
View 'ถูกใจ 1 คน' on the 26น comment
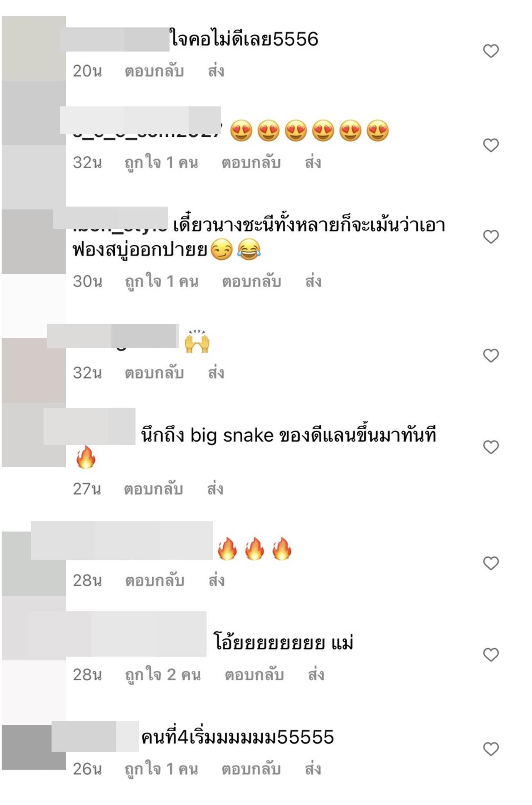pyautogui.click(x=161, y=769)
